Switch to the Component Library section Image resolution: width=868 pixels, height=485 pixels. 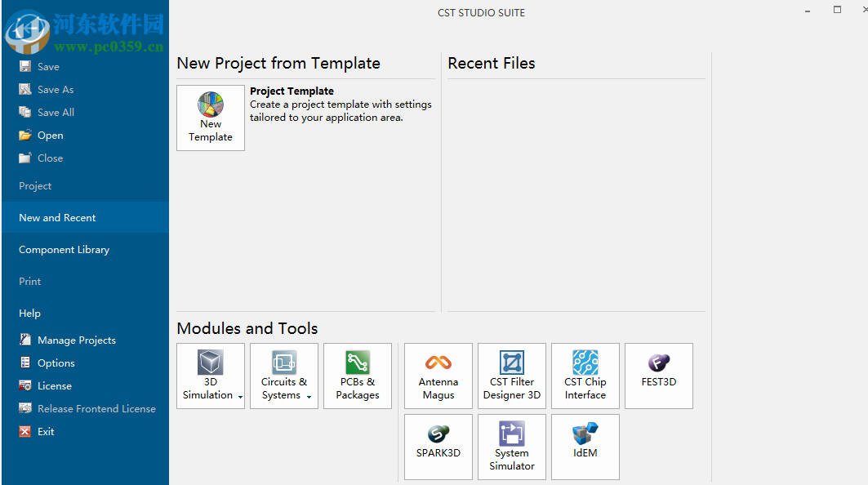click(64, 250)
